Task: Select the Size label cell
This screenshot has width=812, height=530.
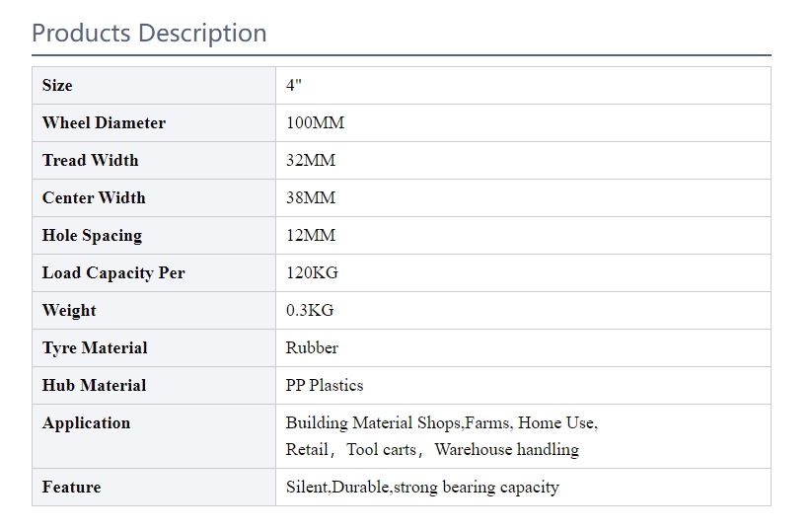Action: point(154,86)
